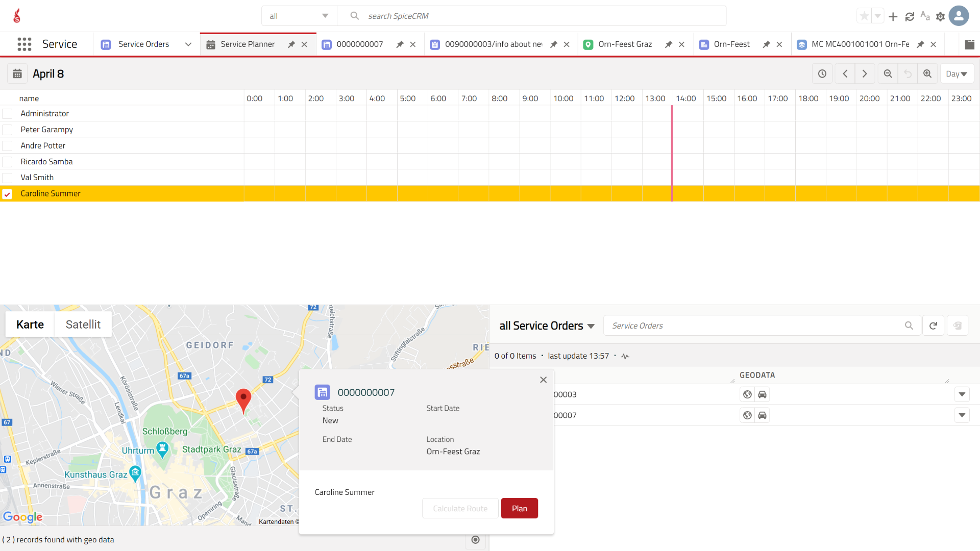Screen dimensions: 980x551
Task: Click car route icon for order 00003
Action: pos(762,394)
